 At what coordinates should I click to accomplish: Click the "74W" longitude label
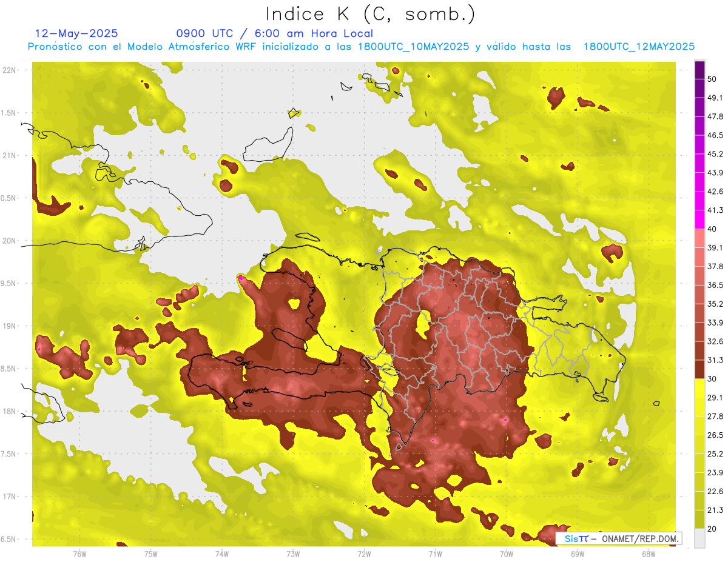coord(222,554)
